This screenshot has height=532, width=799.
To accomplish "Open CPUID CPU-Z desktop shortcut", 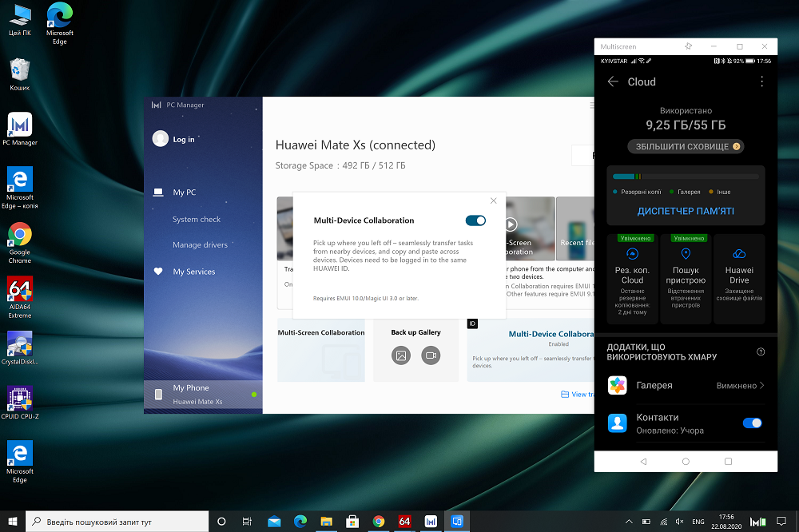I will coord(20,403).
